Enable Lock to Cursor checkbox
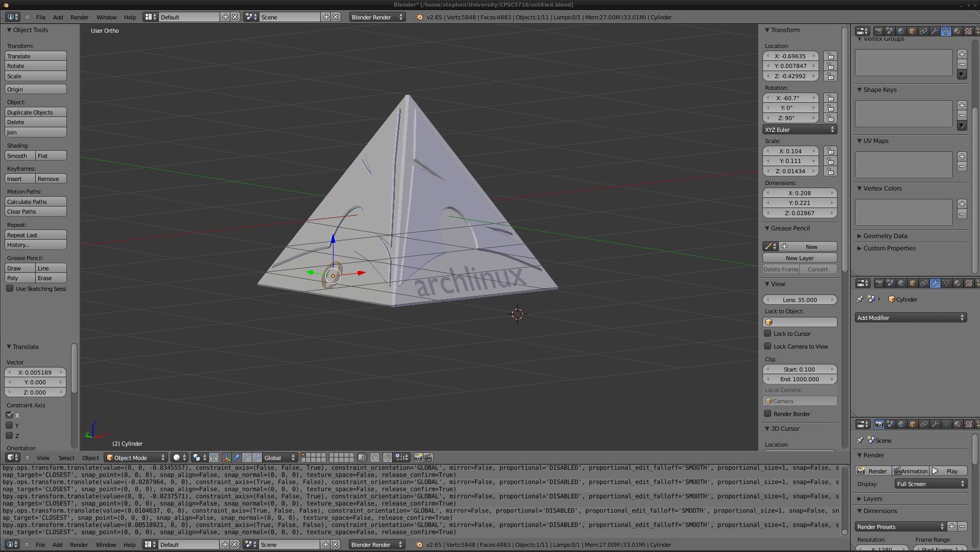Viewport: 980px width, 552px height. coord(768,333)
